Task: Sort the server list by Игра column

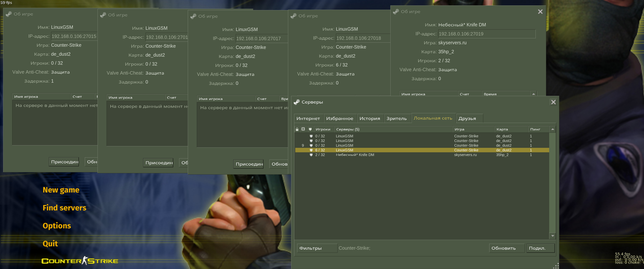Action: point(473,129)
